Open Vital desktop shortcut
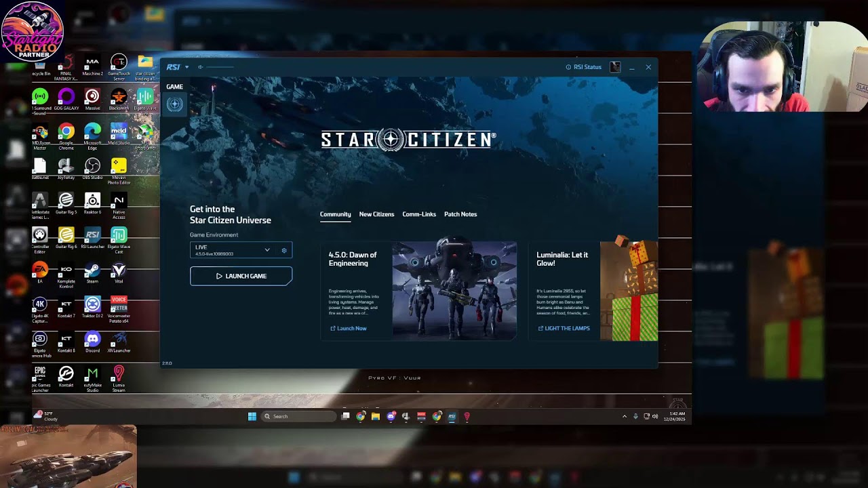This screenshot has width=868, height=488. pos(119,272)
